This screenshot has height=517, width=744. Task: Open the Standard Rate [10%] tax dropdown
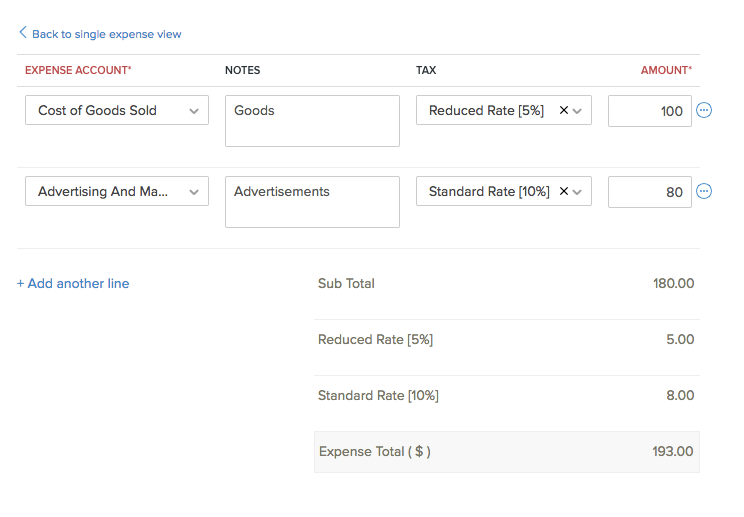pyautogui.click(x=578, y=191)
